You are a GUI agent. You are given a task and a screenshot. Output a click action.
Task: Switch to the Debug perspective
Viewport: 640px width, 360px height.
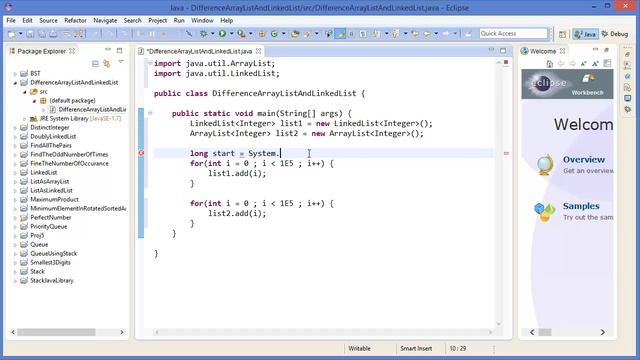615,34
